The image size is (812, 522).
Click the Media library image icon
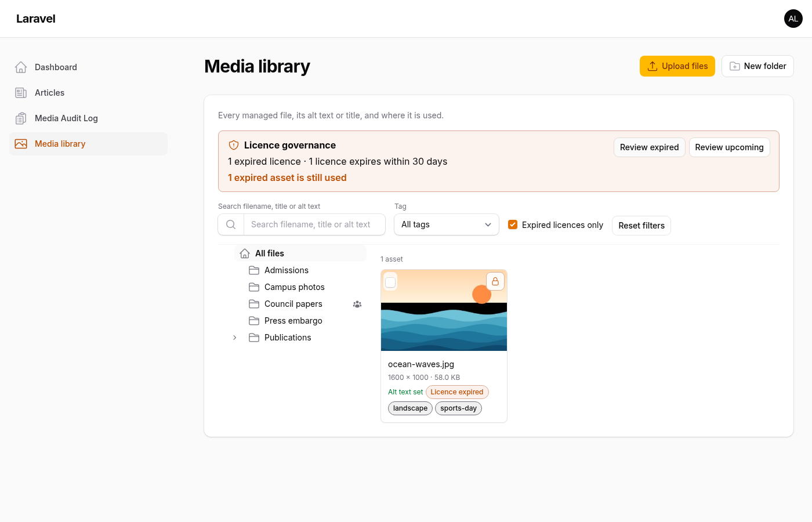coord(21,144)
